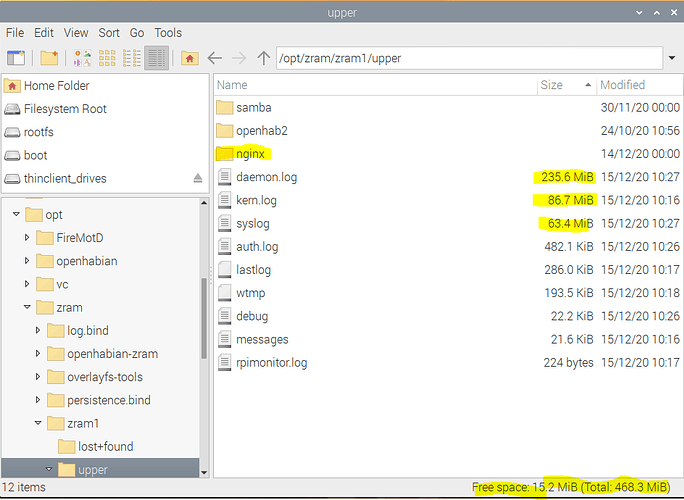Select daemon.log file icon
Viewport: 684px width, 500px height.
coord(225,177)
